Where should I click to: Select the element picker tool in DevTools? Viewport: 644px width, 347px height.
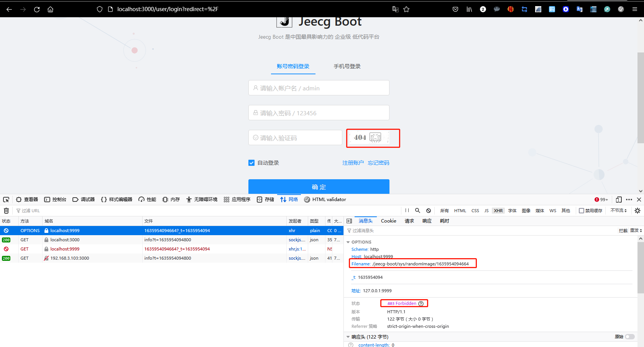(6, 199)
